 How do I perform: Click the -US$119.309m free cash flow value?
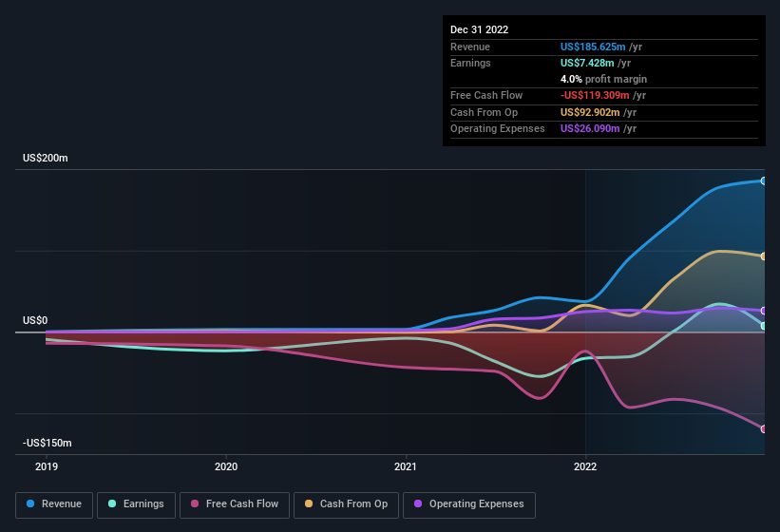(595, 95)
